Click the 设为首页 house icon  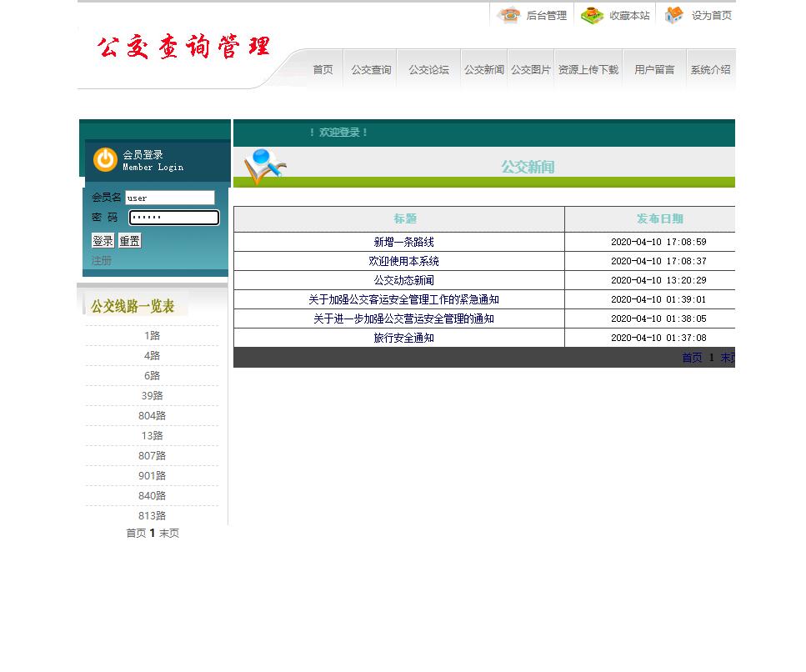tap(673, 15)
